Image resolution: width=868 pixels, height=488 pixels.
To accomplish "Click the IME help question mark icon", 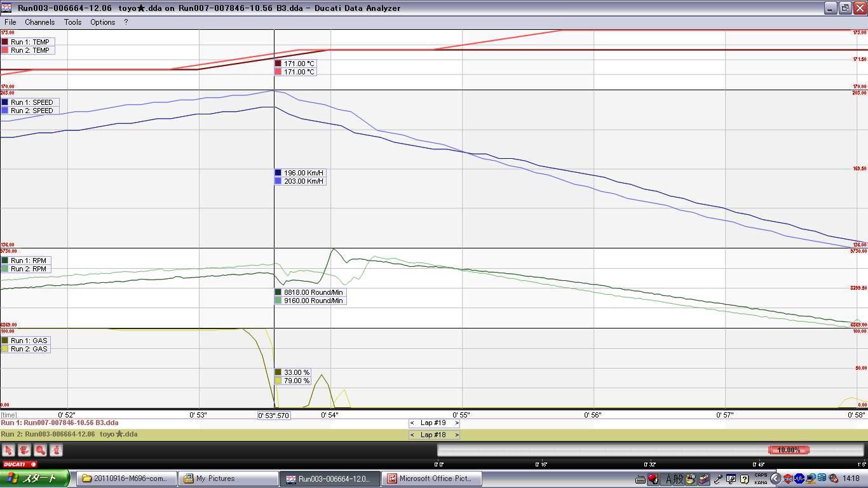I will 744,479.
